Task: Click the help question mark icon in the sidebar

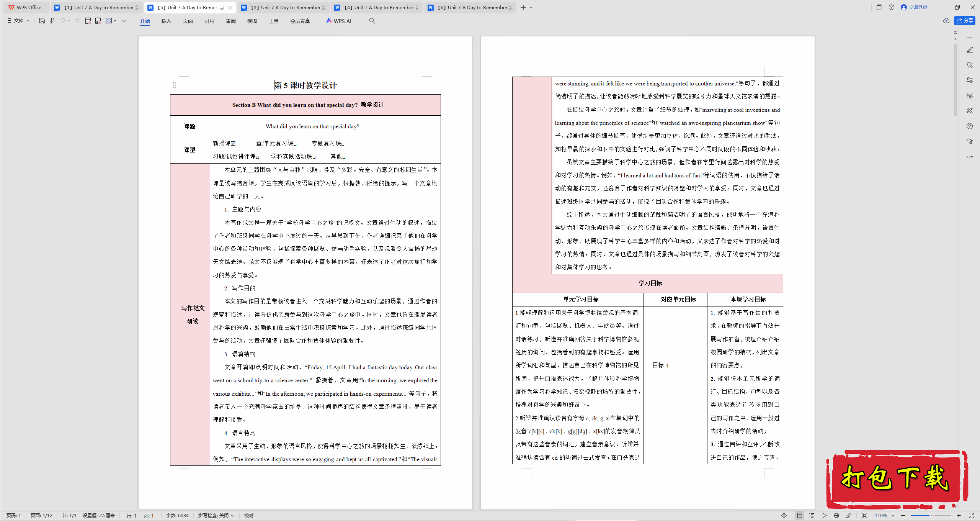Action: pos(970,126)
